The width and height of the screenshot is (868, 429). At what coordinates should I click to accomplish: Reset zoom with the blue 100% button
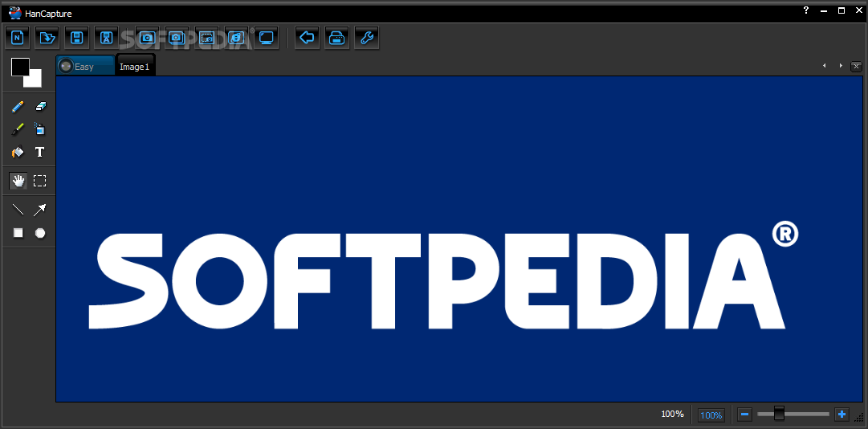[711, 415]
